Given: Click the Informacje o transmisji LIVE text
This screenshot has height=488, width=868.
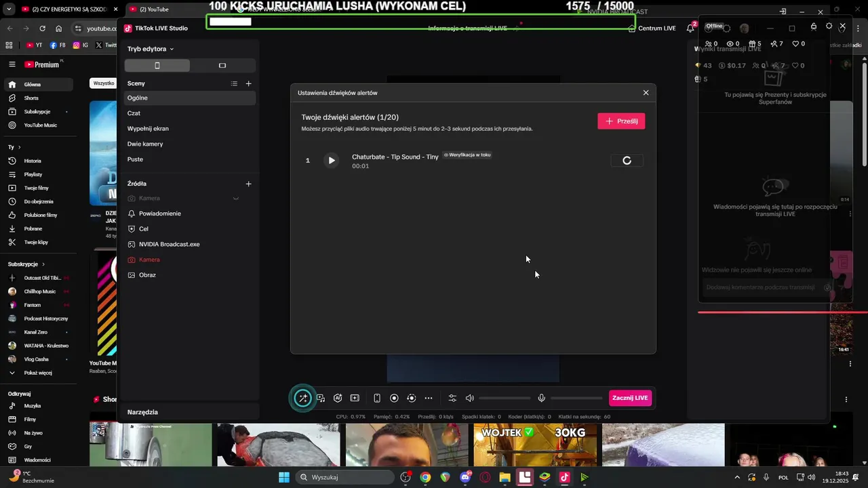Looking at the screenshot, I should pyautogui.click(x=467, y=28).
